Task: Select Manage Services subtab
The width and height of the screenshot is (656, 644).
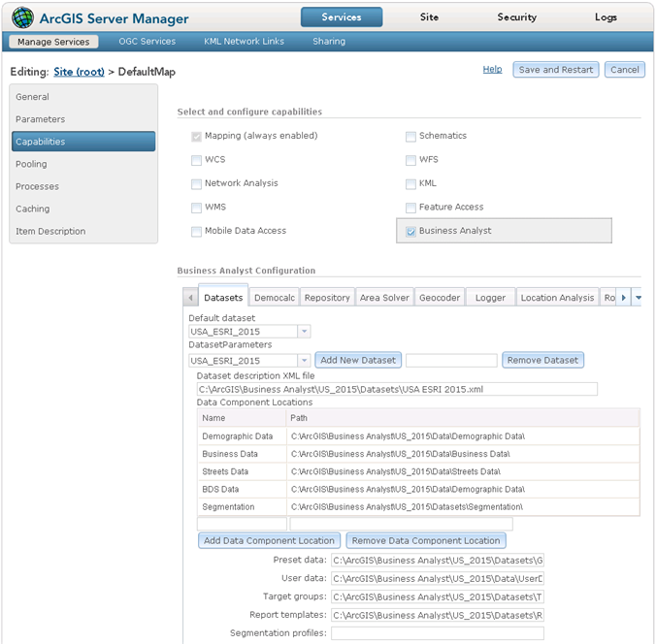Action: click(x=53, y=42)
